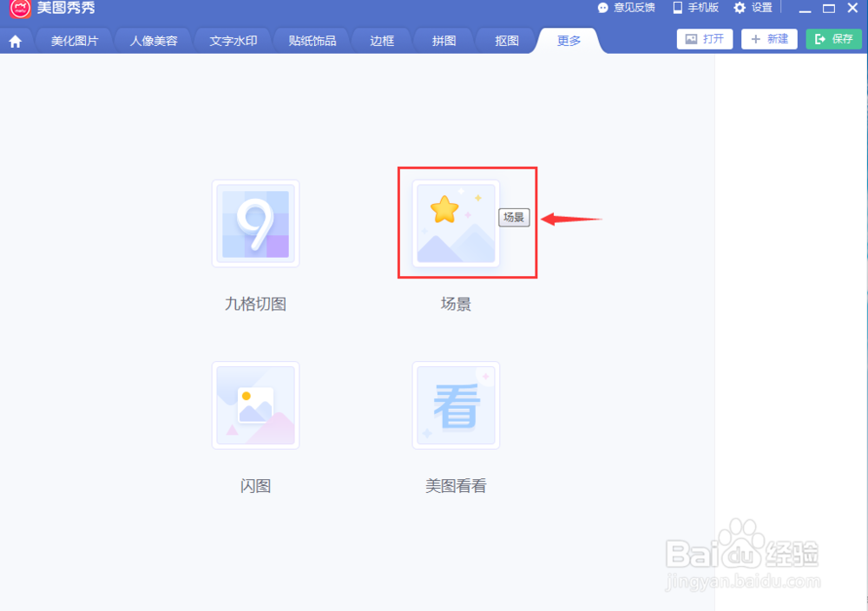Launch the 闪图 flash GIF tool
The width and height of the screenshot is (868, 611).
(255, 405)
